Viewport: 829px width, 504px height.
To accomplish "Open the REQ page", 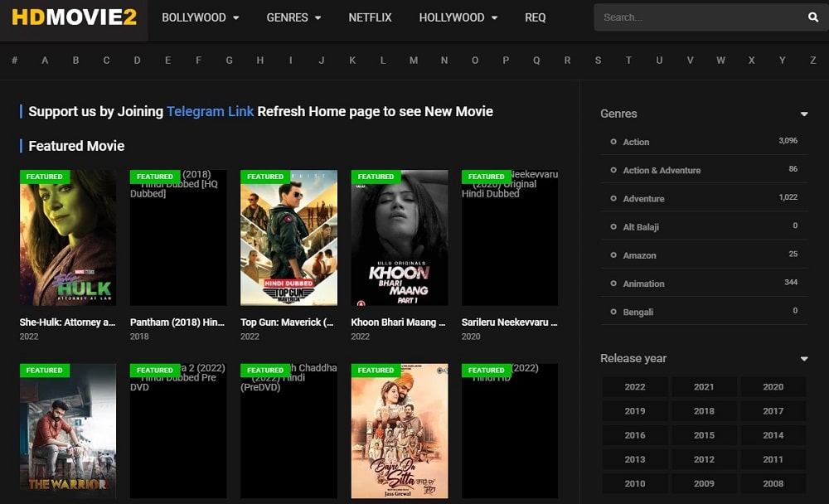I will (535, 17).
